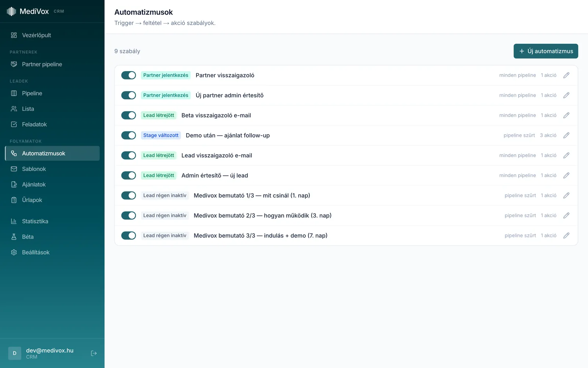View Statisztika in sidebar
Image resolution: width=588 pixels, height=368 pixels.
pyautogui.click(x=52, y=221)
